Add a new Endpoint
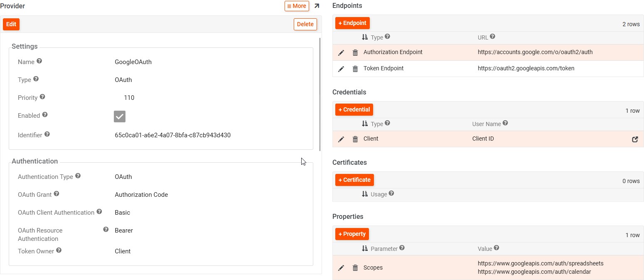 click(352, 23)
